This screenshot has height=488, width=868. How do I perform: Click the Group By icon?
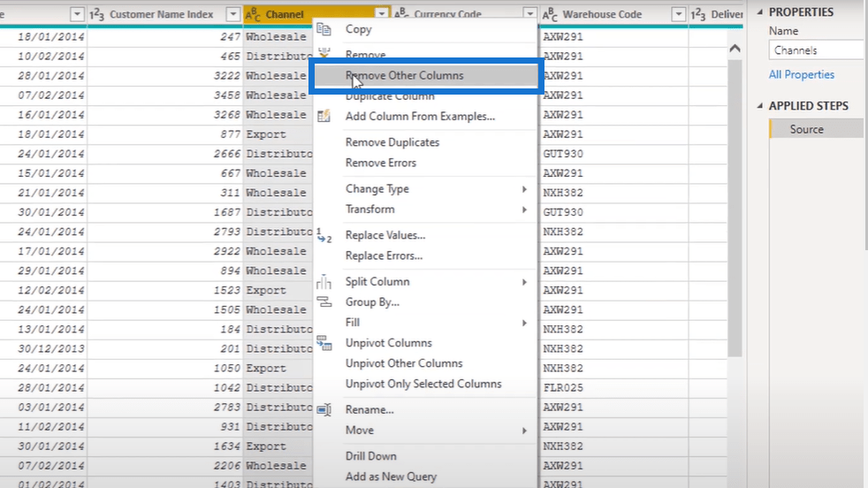coord(324,301)
